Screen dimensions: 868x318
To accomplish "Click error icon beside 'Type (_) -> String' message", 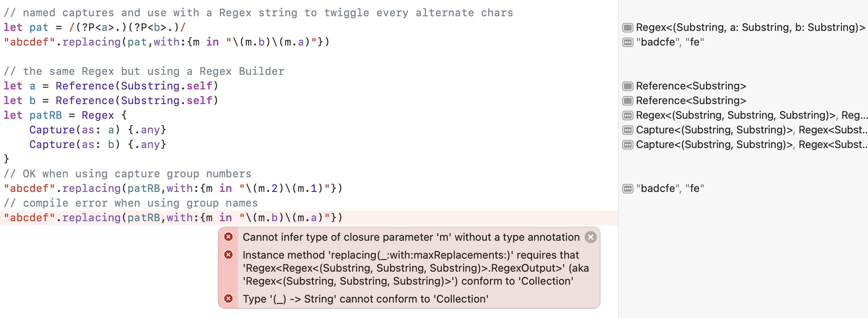I will pos(229,299).
